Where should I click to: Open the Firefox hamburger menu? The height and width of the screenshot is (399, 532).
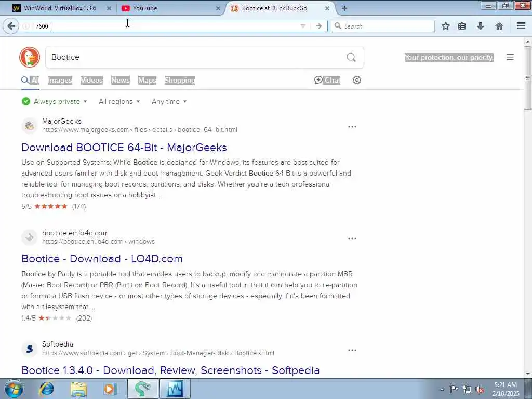(521, 26)
